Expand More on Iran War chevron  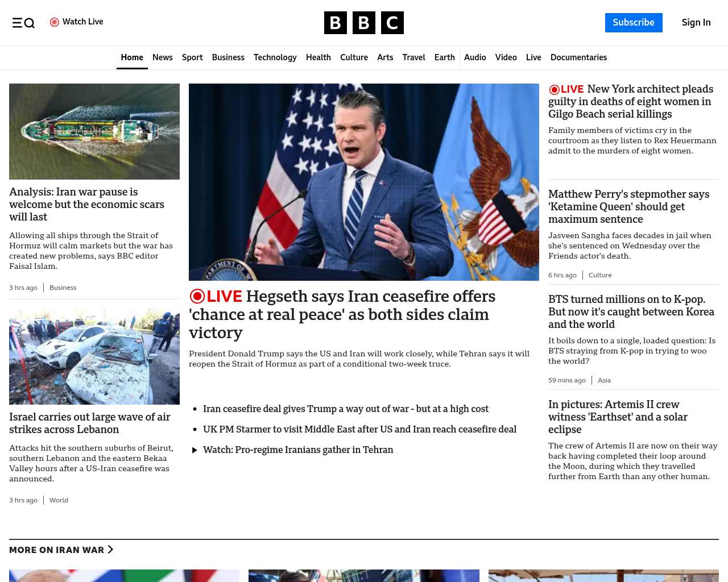pos(110,550)
